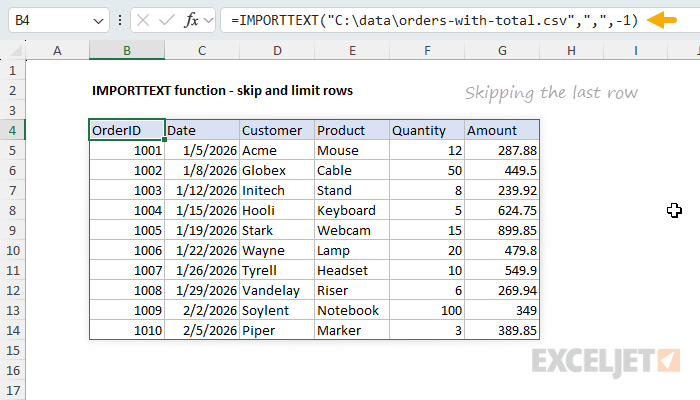Open the Name Box dropdown arrow

[98, 21]
